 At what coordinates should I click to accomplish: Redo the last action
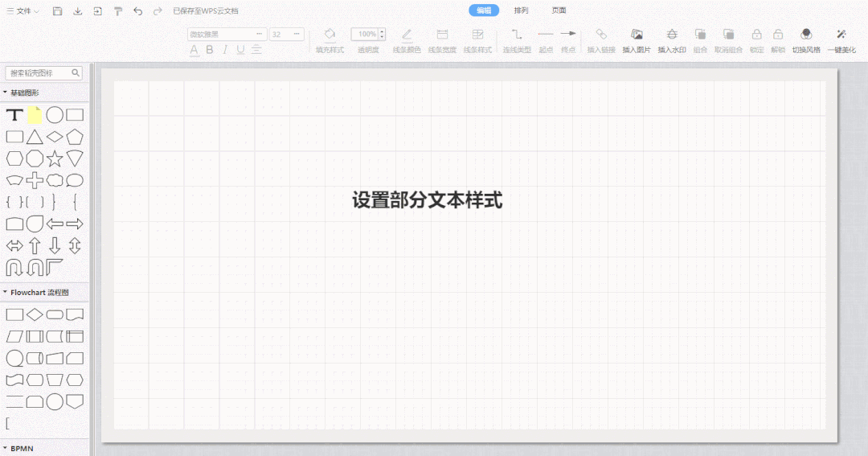(158, 11)
